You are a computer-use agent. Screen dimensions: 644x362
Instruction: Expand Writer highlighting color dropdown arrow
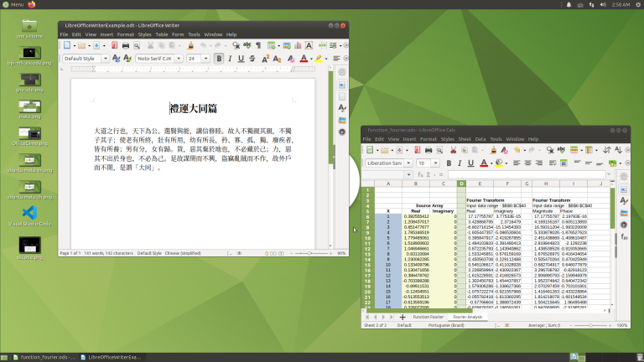pyautogui.click(x=326, y=59)
